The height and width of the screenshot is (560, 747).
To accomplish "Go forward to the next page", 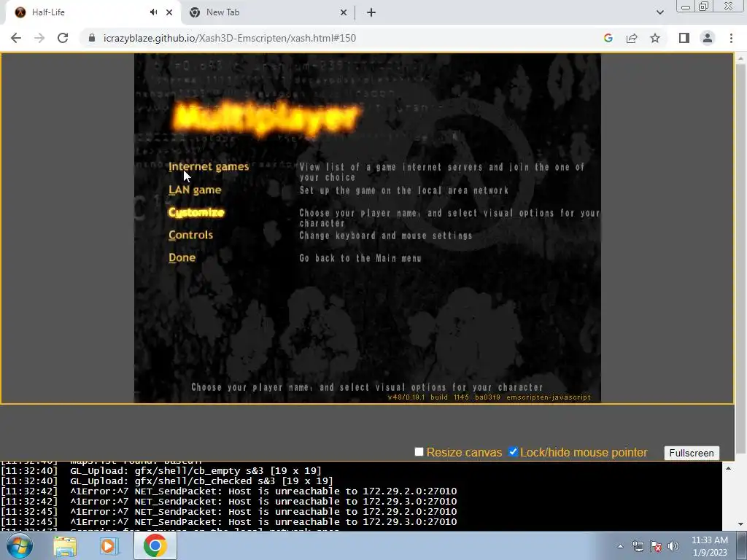I will click(39, 38).
